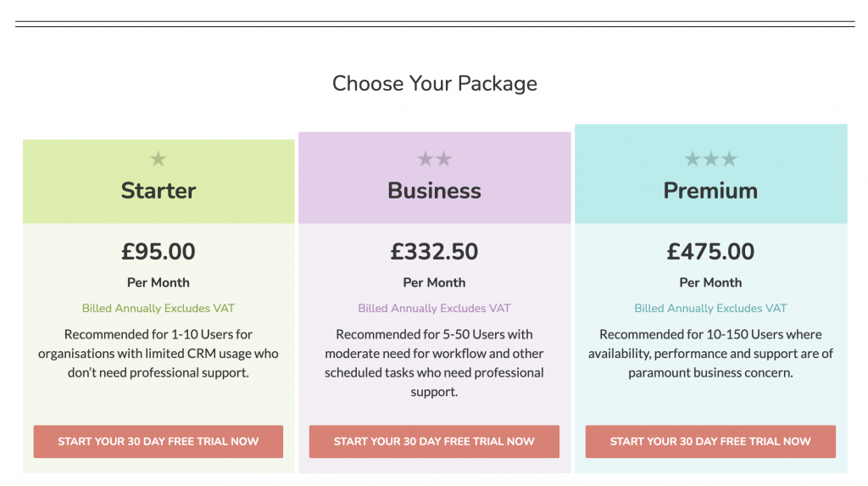Click the 5-50 Users recommendation text
The image size is (868, 486).
(x=434, y=363)
